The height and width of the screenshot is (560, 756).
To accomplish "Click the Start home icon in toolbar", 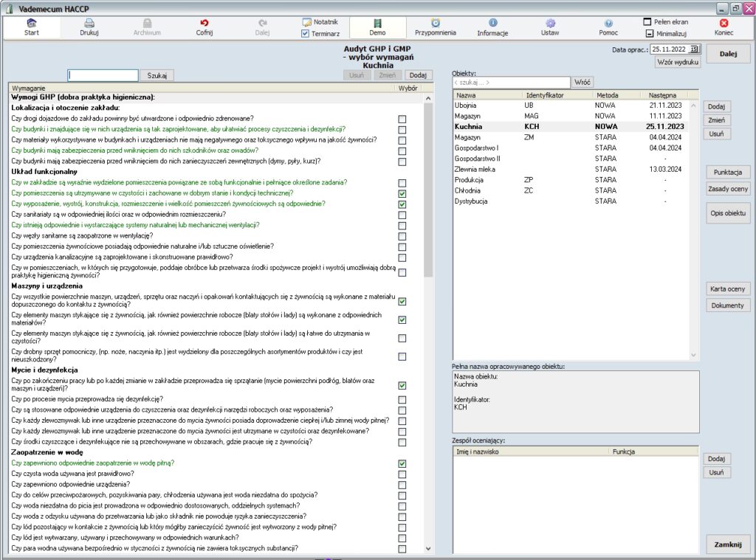I will coord(32,23).
